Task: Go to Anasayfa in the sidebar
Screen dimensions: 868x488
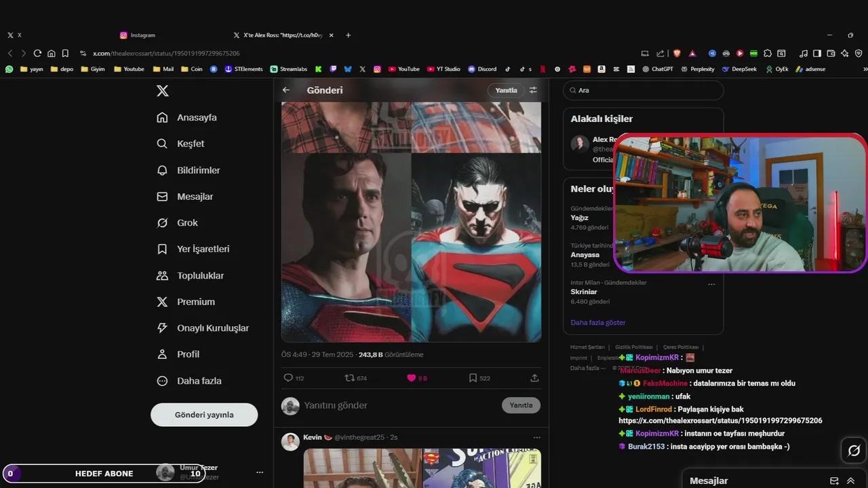Action: (186, 117)
